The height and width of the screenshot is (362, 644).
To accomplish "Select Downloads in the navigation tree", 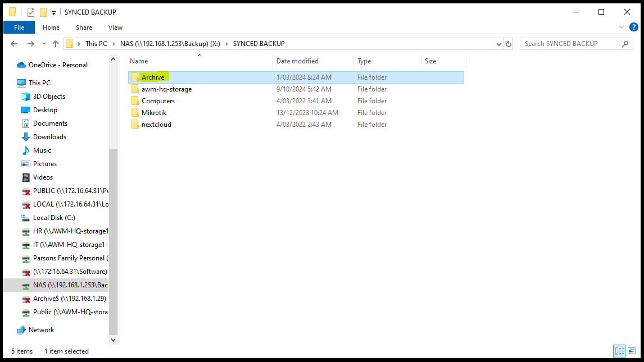I will click(x=49, y=137).
